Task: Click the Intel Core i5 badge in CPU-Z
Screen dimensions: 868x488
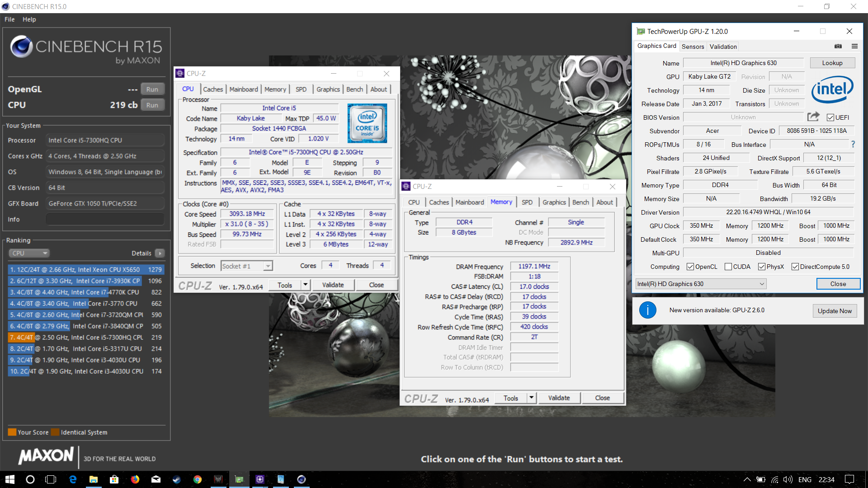Action: pos(367,123)
